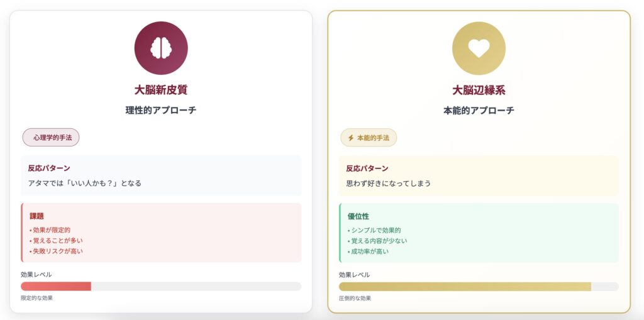The width and height of the screenshot is (644, 320).
Task: Click the lightning bolt icon in 本能的手法 badge
Action: pyautogui.click(x=351, y=138)
